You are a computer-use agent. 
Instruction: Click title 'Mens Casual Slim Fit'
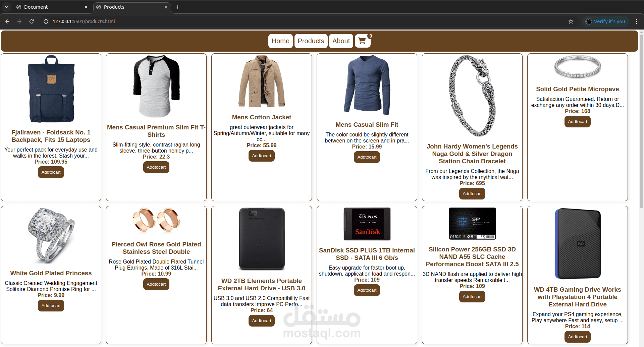point(367,125)
